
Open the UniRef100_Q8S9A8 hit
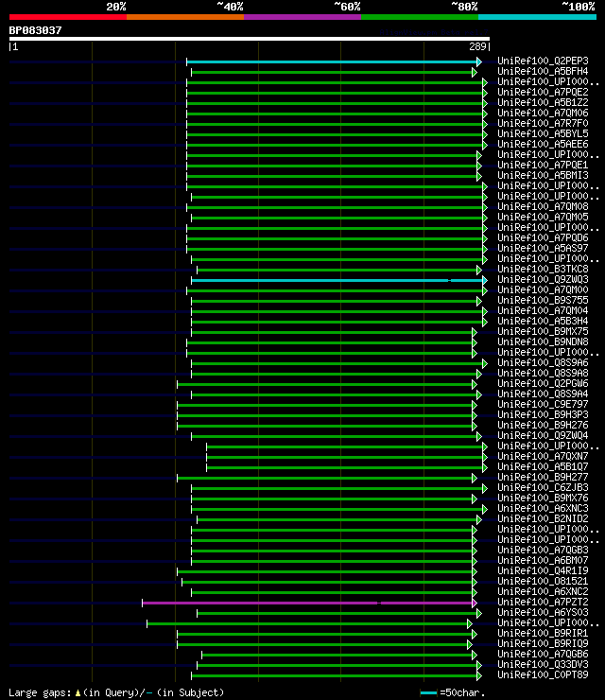coord(543,374)
